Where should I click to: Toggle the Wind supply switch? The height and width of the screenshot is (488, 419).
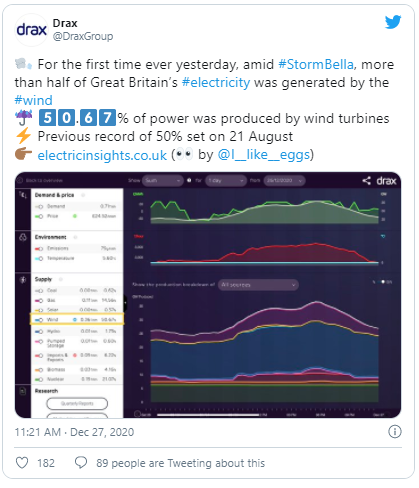pos(39,320)
